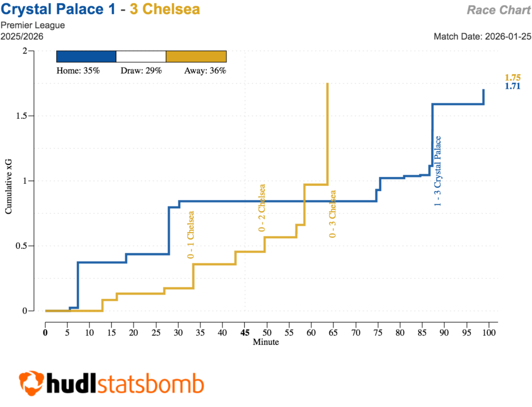This screenshot has width=532, height=407.
Task: Select the blue Home win probability bar
Action: [x=86, y=57]
